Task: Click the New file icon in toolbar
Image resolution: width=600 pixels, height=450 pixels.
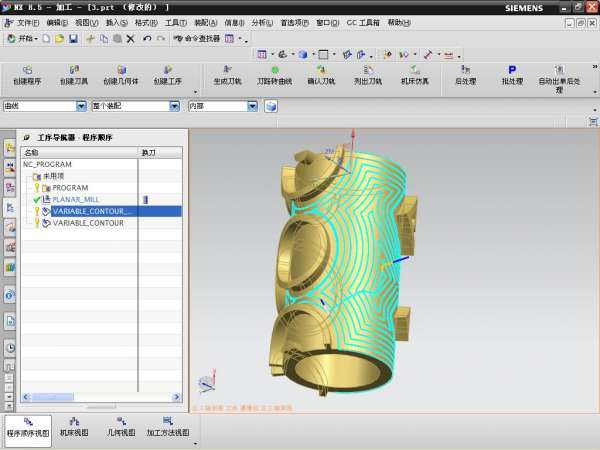Action: pyautogui.click(x=46, y=38)
